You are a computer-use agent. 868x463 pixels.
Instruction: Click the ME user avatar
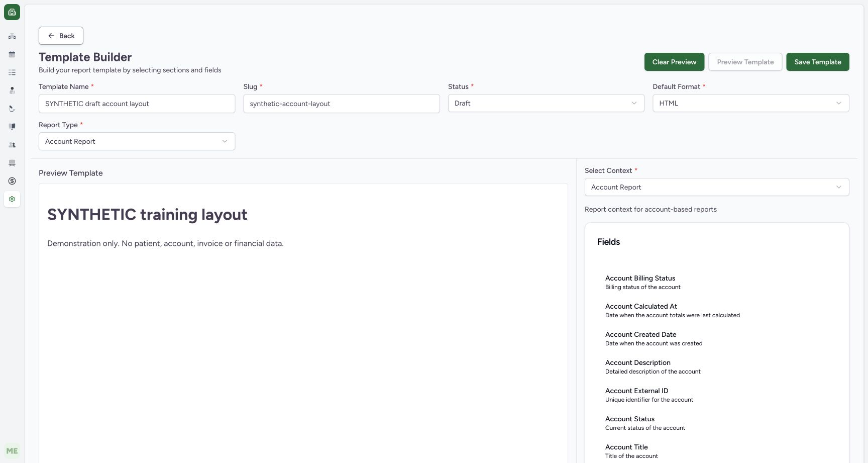12,451
